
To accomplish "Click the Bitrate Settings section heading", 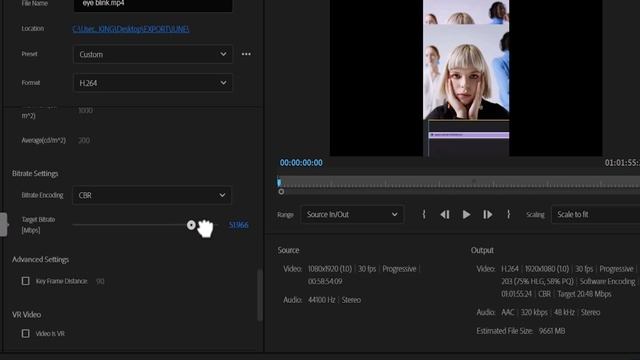I will pos(35,173).
